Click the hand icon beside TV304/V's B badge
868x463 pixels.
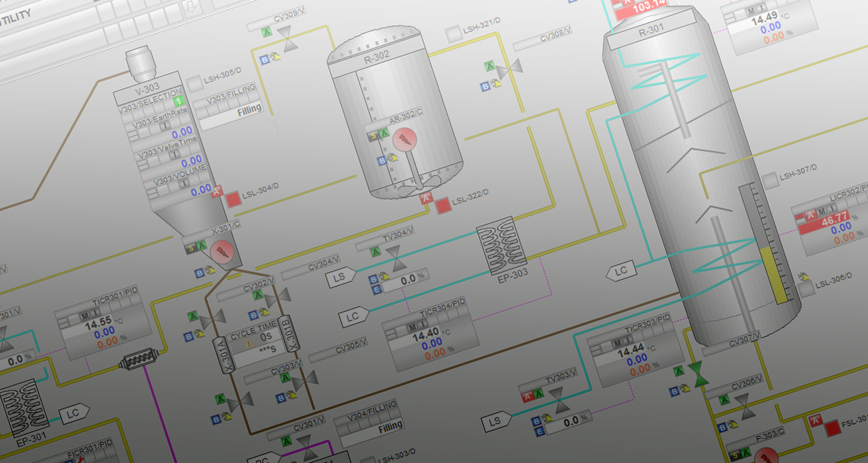pos(384,276)
